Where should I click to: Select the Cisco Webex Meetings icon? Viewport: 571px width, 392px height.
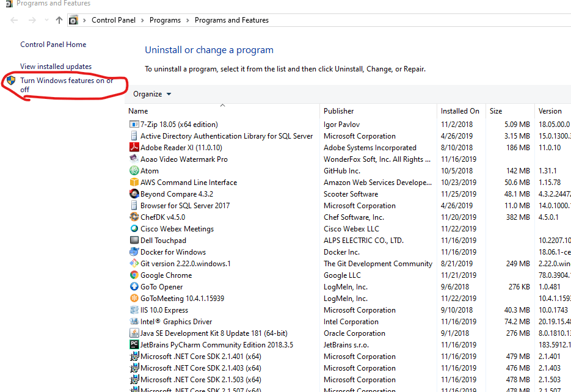coord(134,228)
